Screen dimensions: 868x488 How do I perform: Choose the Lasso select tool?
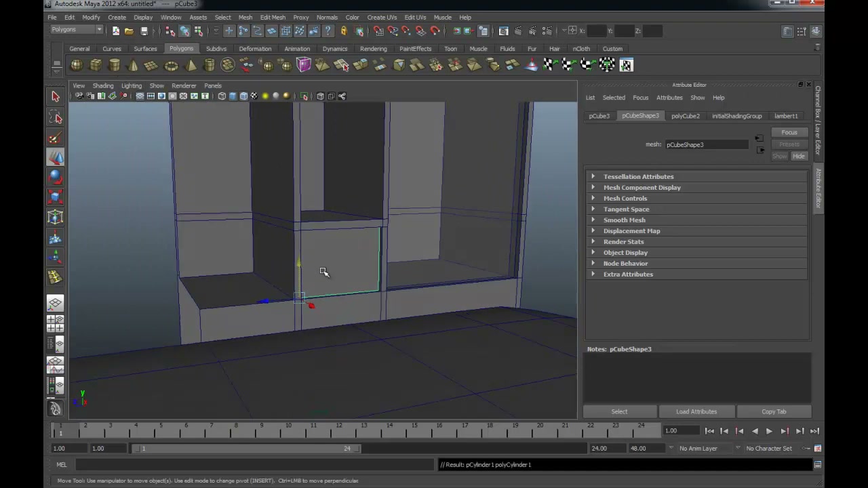[56, 117]
